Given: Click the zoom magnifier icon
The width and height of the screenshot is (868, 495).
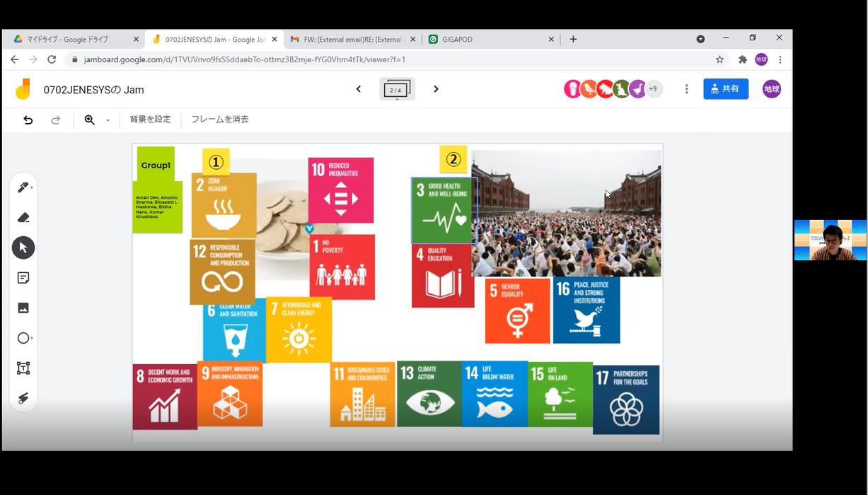Looking at the screenshot, I should click(x=90, y=120).
